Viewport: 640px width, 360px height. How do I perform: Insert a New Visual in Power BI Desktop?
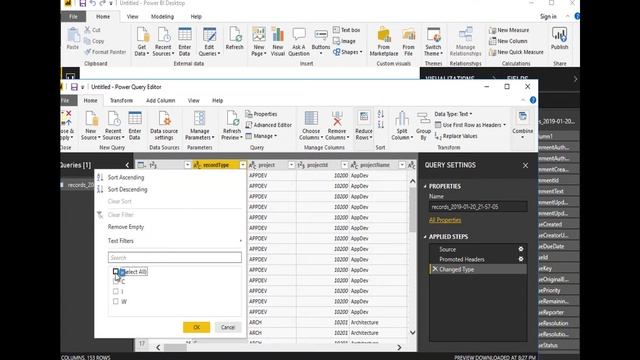point(278,41)
